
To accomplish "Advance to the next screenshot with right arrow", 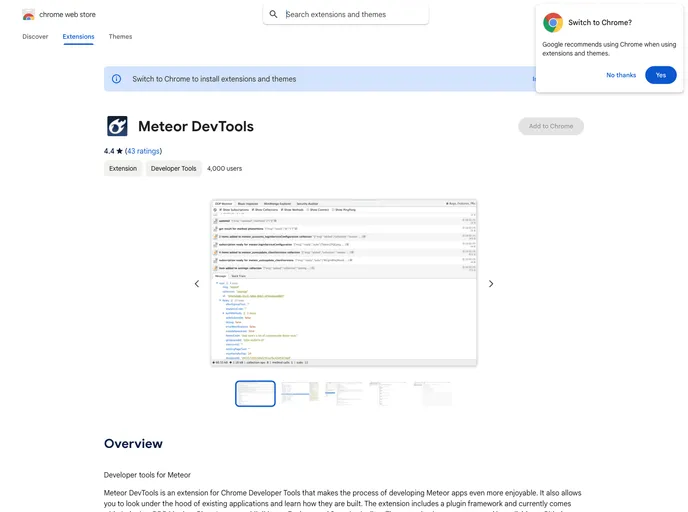I will 491,284.
